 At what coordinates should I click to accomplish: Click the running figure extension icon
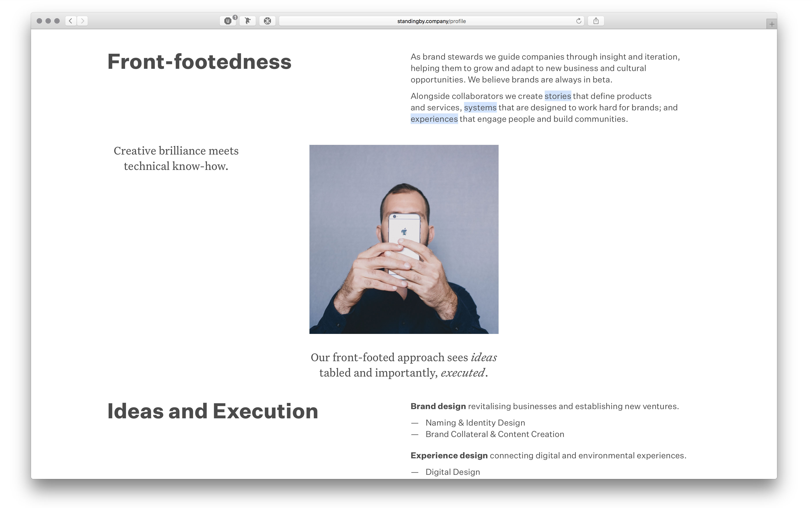[x=248, y=21]
